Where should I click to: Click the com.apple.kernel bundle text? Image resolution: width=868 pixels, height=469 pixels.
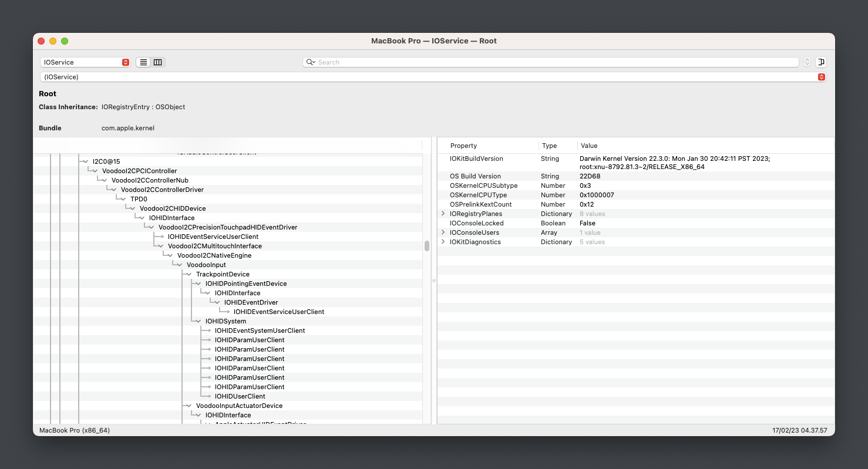[128, 128]
